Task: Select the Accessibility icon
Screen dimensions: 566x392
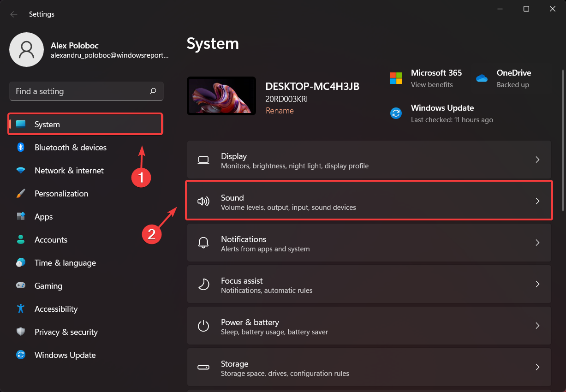Action: [x=21, y=309]
